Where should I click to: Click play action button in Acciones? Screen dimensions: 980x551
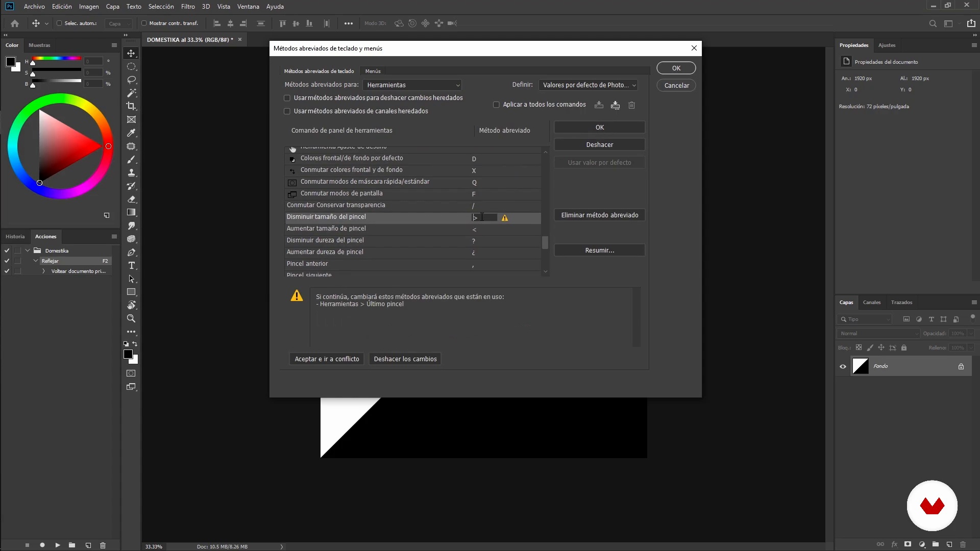click(58, 545)
